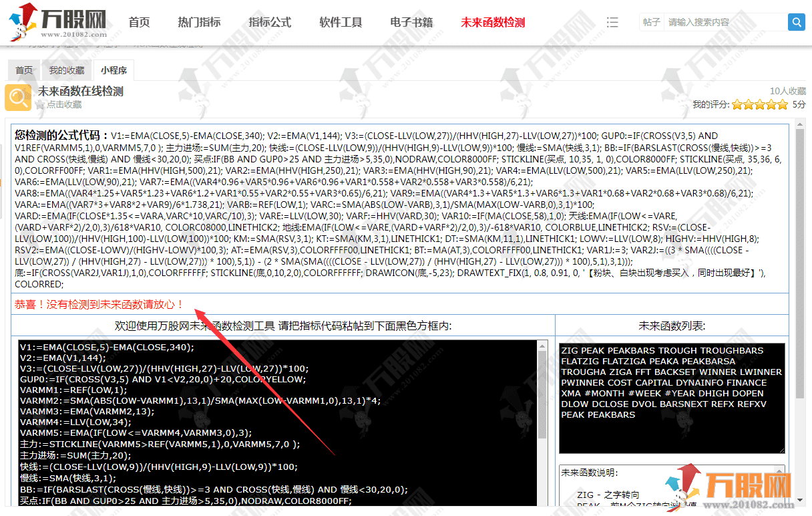Switch to the 我的收藏 tab
Viewport: 812px width, 516px height.
pyautogui.click(x=67, y=70)
